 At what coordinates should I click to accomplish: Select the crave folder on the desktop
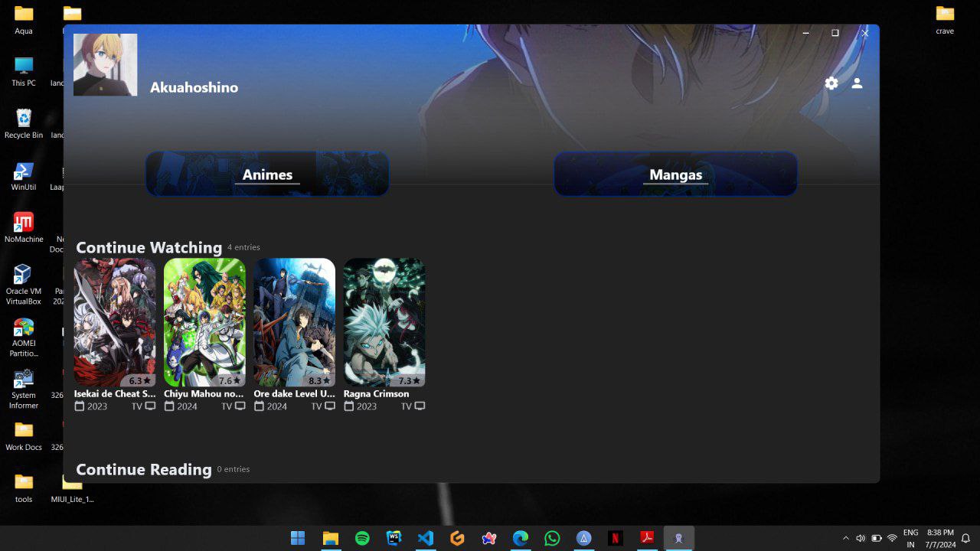[x=945, y=21]
